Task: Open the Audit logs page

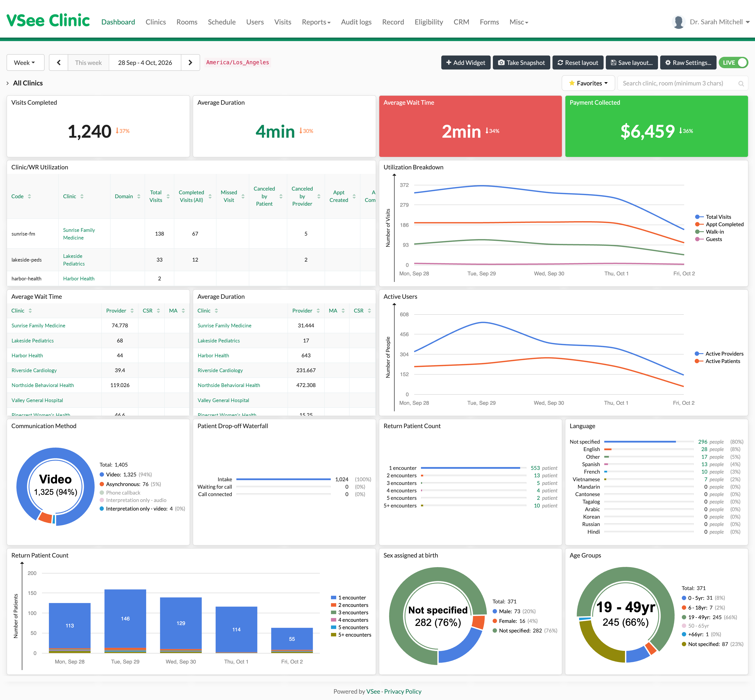Action: (x=356, y=22)
